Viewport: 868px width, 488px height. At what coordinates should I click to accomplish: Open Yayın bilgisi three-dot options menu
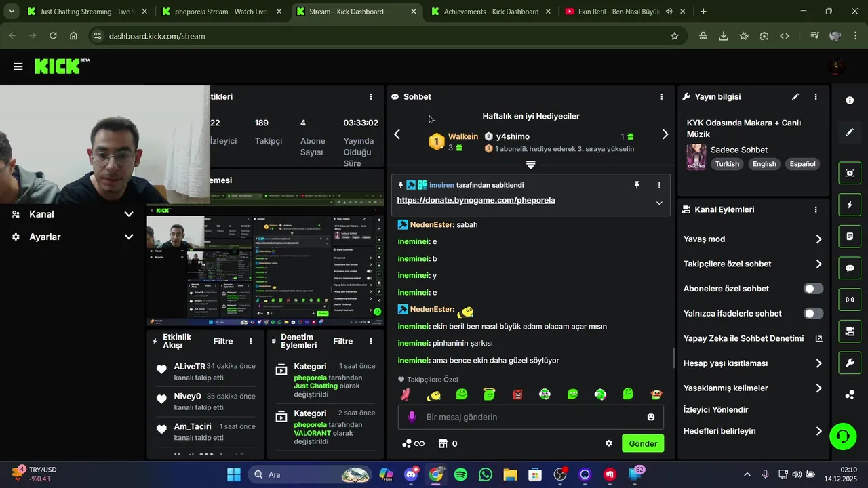(x=816, y=97)
